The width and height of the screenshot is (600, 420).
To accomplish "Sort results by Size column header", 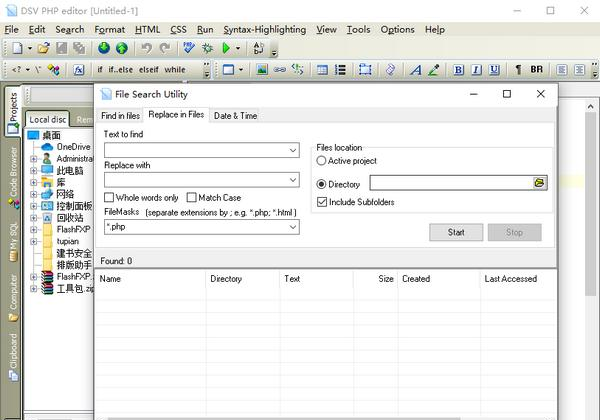I will [x=376, y=278].
